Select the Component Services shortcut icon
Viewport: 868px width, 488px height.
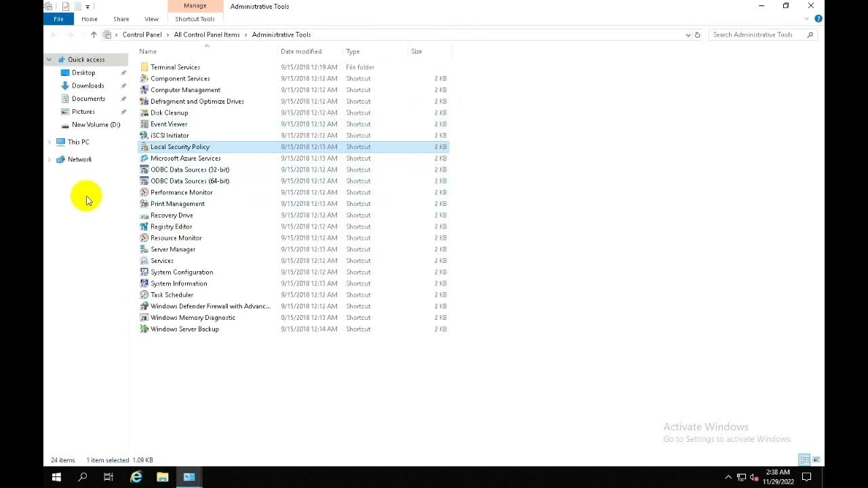point(144,79)
